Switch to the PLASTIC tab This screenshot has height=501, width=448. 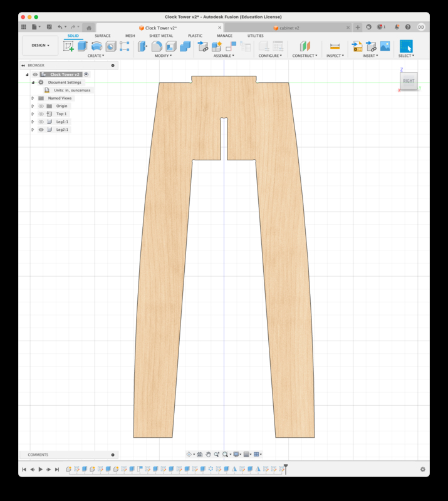point(195,36)
